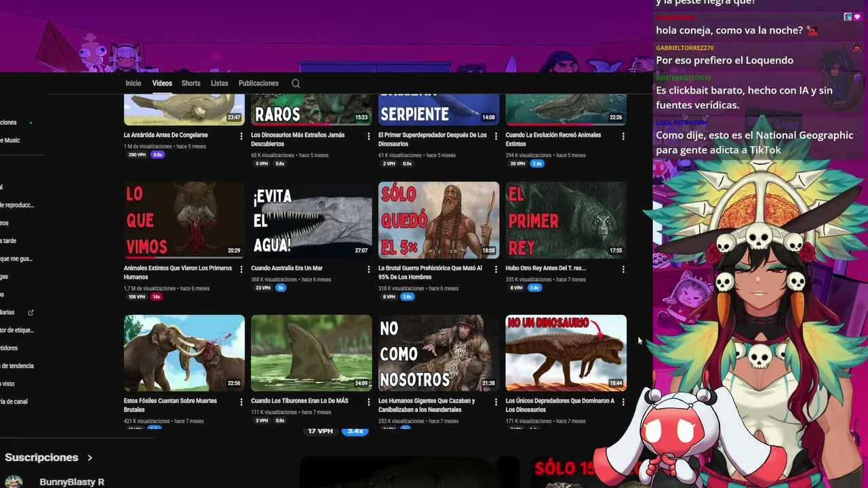Open title 'Estos Fósiles Cuentan Sobre Muertes Brutales'
This screenshot has height=488, width=868.
tap(170, 405)
